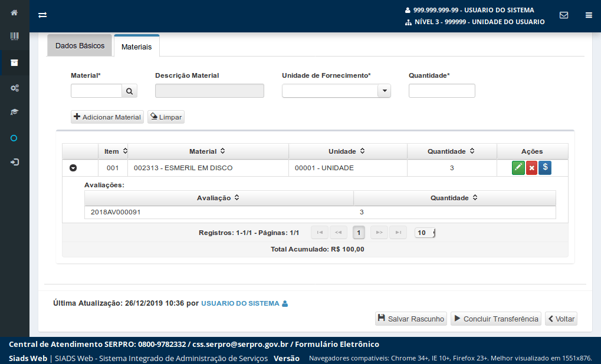Delete the ESMERIL EM DISCO item with the red X

pyautogui.click(x=531, y=168)
